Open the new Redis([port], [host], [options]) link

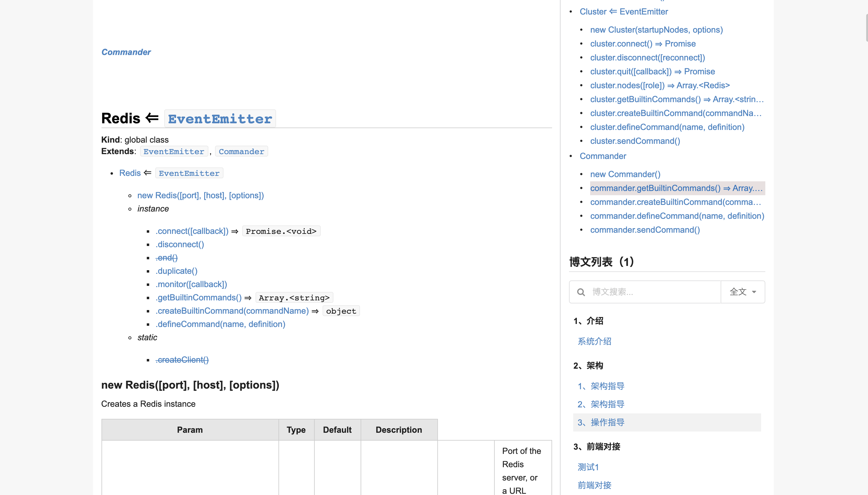tap(201, 196)
